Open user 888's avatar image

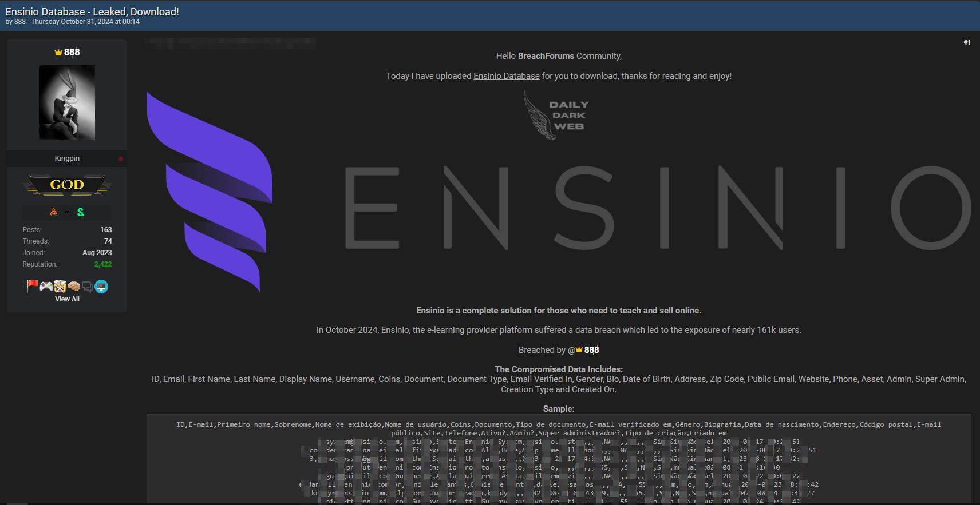tap(67, 102)
